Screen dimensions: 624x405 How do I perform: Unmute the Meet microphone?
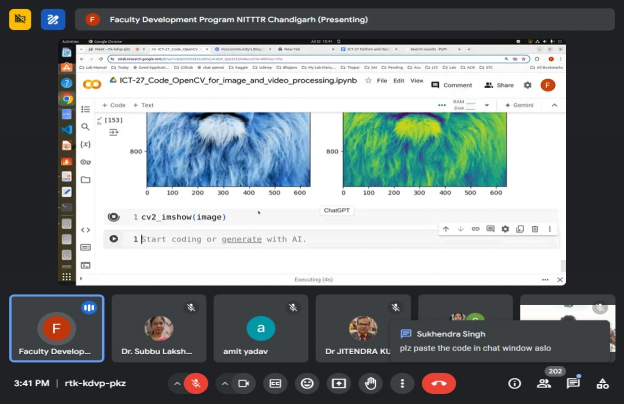coord(195,384)
